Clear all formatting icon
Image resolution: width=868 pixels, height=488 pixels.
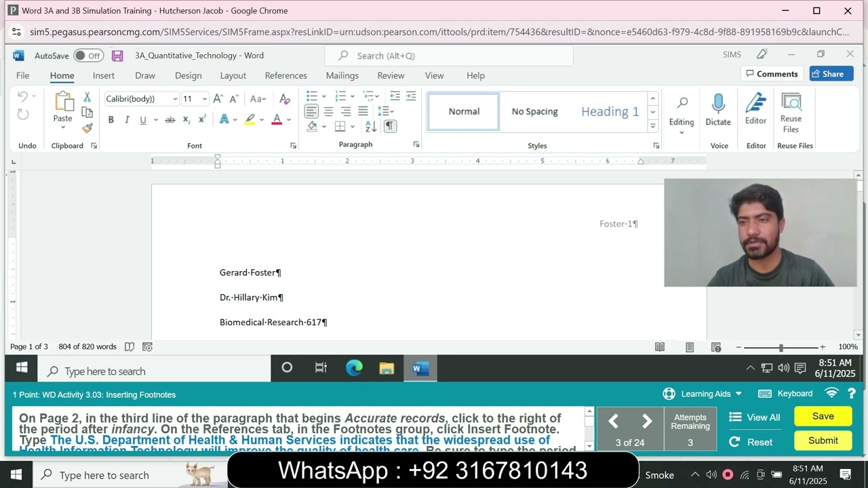point(285,99)
